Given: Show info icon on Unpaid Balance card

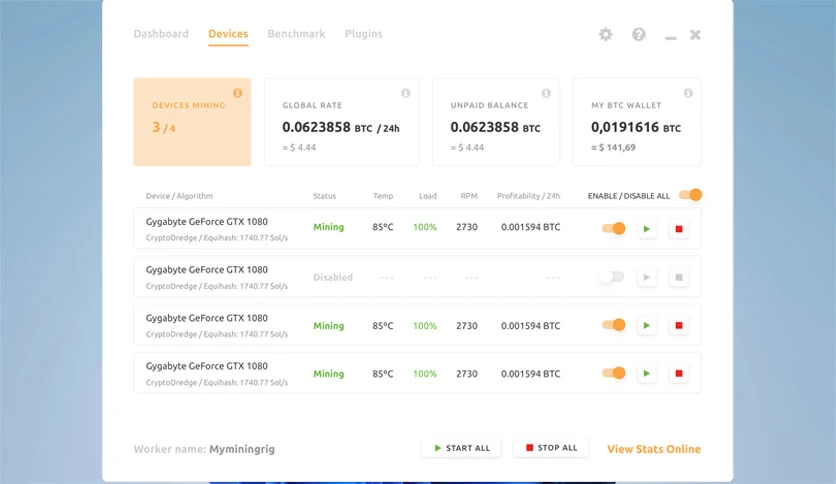Looking at the screenshot, I should (546, 93).
